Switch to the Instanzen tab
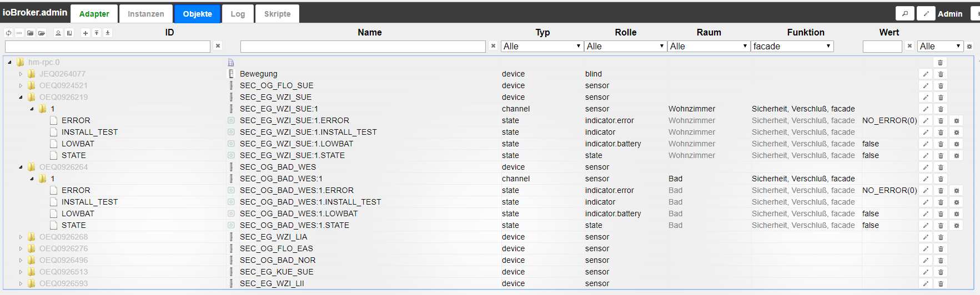This screenshot has height=295, width=980. pyautogui.click(x=145, y=14)
